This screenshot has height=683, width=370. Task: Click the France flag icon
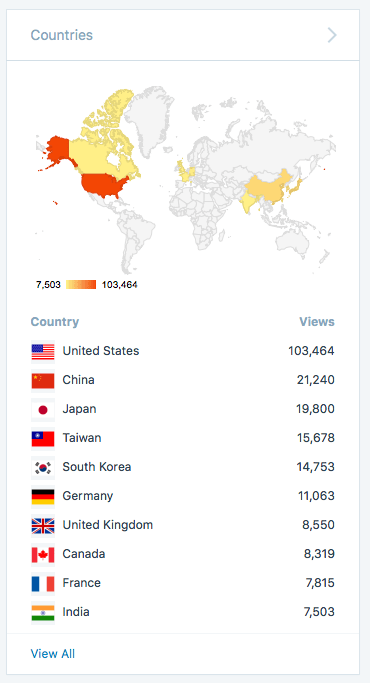pyautogui.click(x=43, y=583)
